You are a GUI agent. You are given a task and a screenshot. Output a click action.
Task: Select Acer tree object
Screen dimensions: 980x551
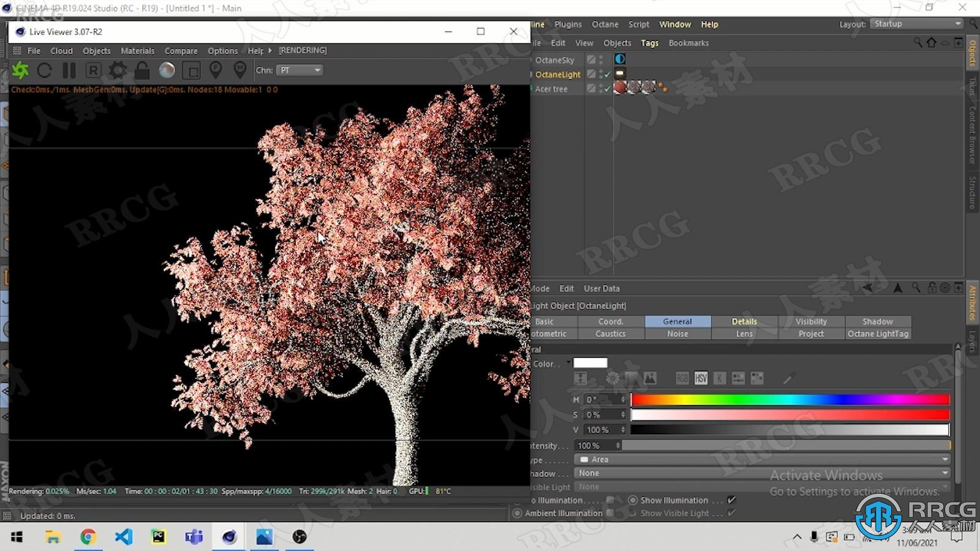[x=551, y=89]
